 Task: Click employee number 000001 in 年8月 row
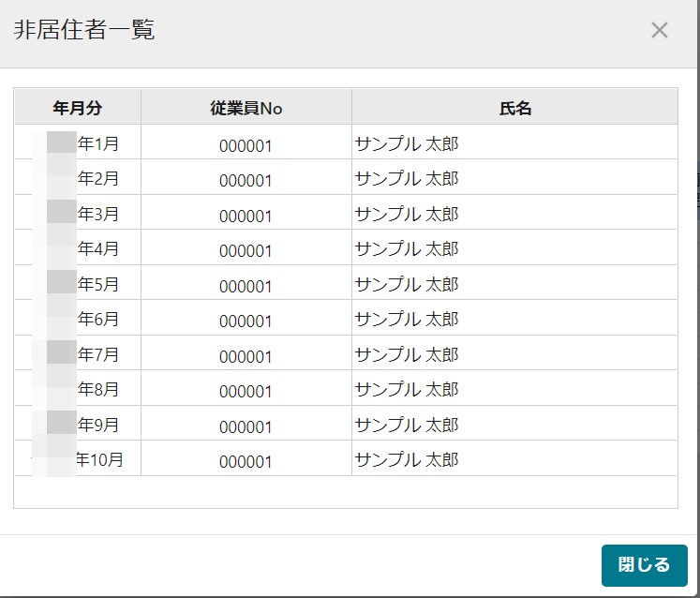pyautogui.click(x=246, y=391)
